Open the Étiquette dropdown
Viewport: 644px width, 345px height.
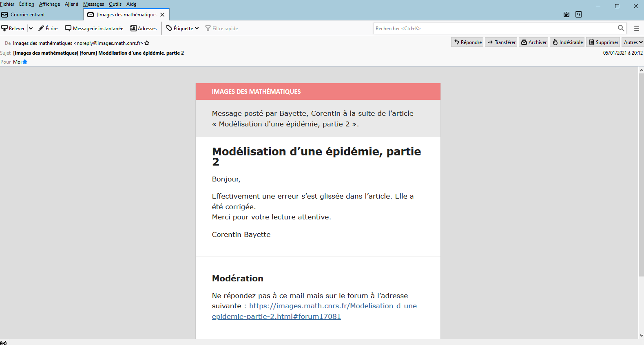(183, 28)
